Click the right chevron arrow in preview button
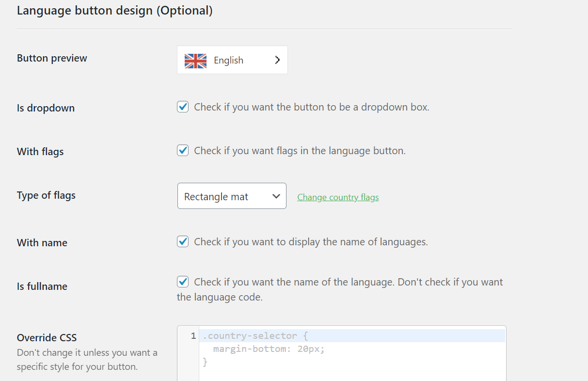The image size is (588, 381). pyautogui.click(x=277, y=60)
